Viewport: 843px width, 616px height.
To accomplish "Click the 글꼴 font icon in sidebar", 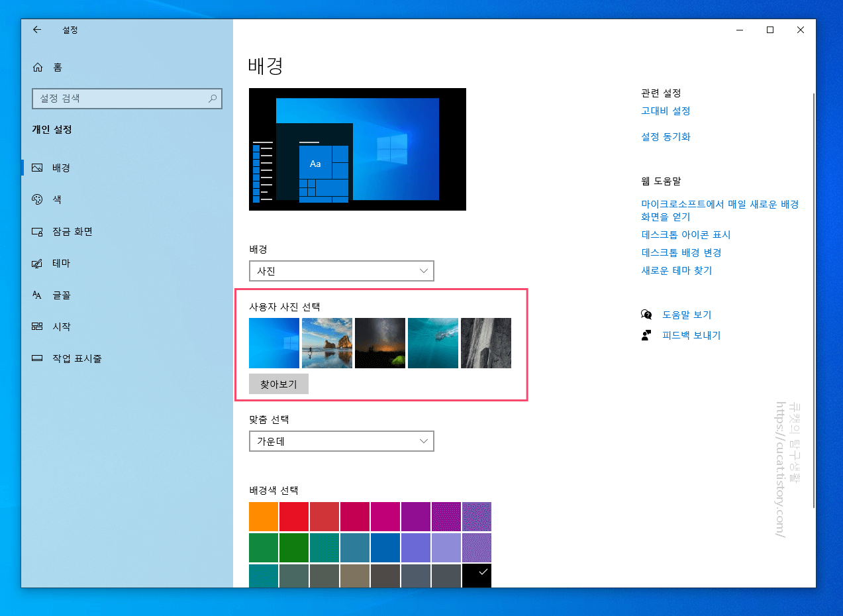I will [38, 295].
